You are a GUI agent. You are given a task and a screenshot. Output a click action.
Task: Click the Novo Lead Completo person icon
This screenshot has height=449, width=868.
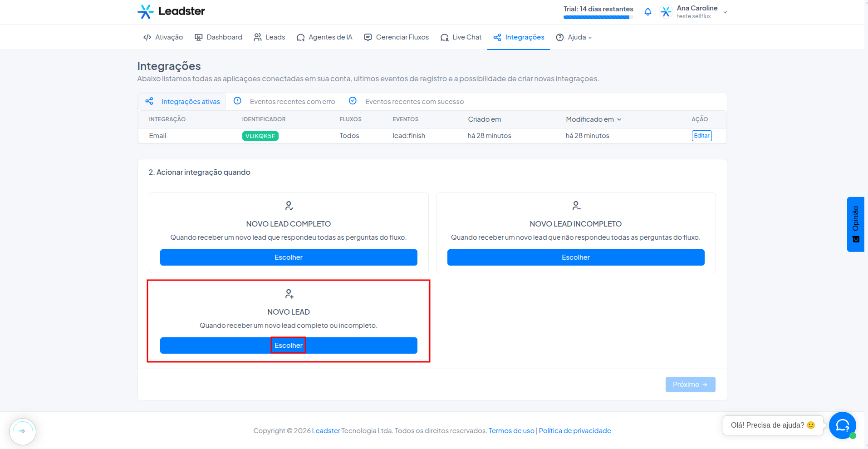(x=289, y=206)
